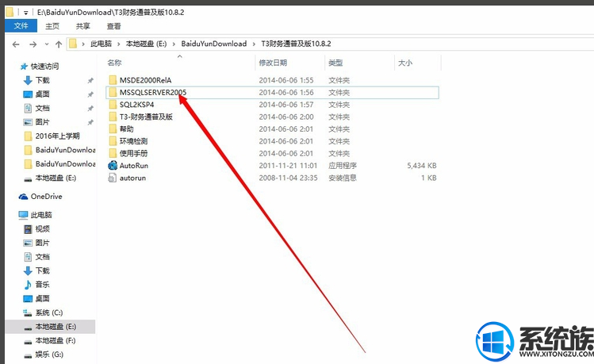
Task: Click BaiduYunDownload in the address bar
Action: 214,44
